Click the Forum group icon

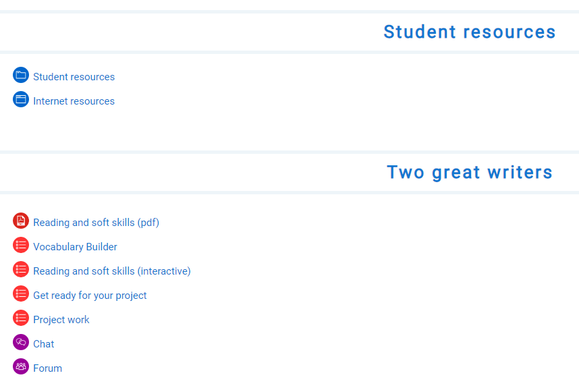pos(20,366)
